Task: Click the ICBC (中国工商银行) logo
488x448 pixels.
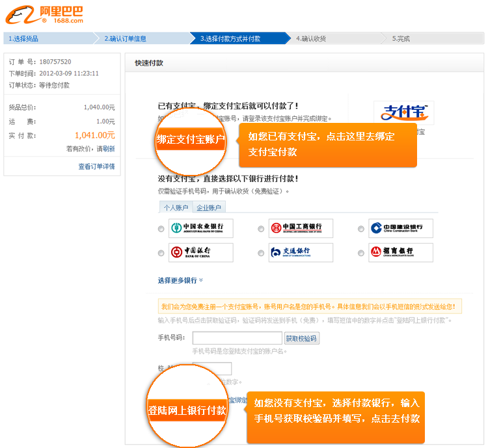Action: point(301,228)
